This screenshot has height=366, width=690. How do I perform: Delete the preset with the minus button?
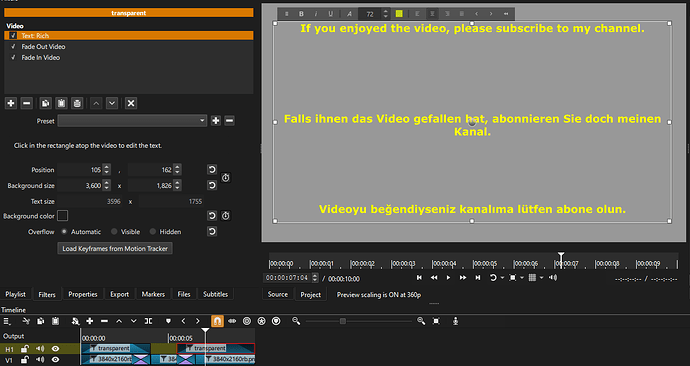(x=229, y=121)
